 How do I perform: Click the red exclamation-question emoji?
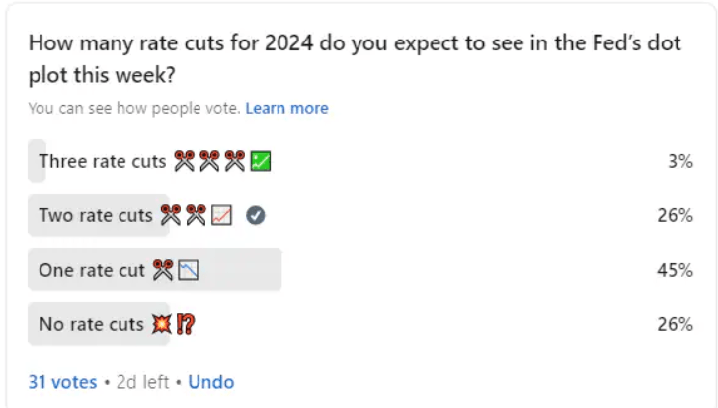184,323
